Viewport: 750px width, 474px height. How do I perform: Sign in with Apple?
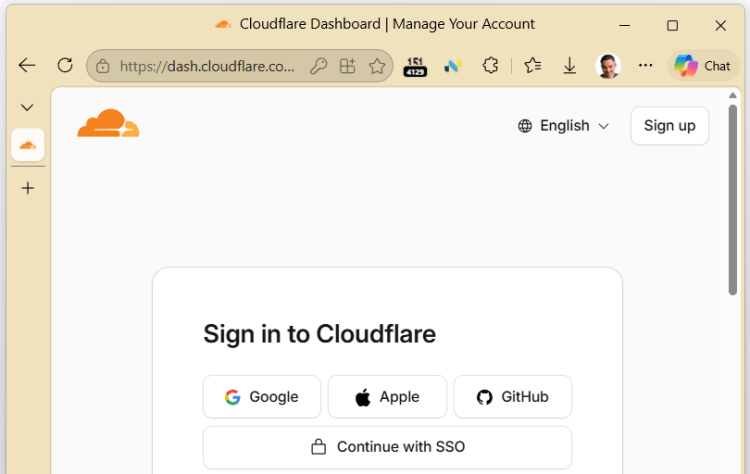(387, 397)
